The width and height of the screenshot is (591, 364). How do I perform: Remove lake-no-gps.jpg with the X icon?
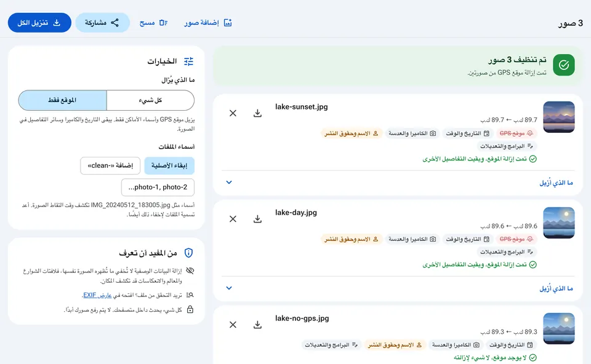click(x=233, y=325)
